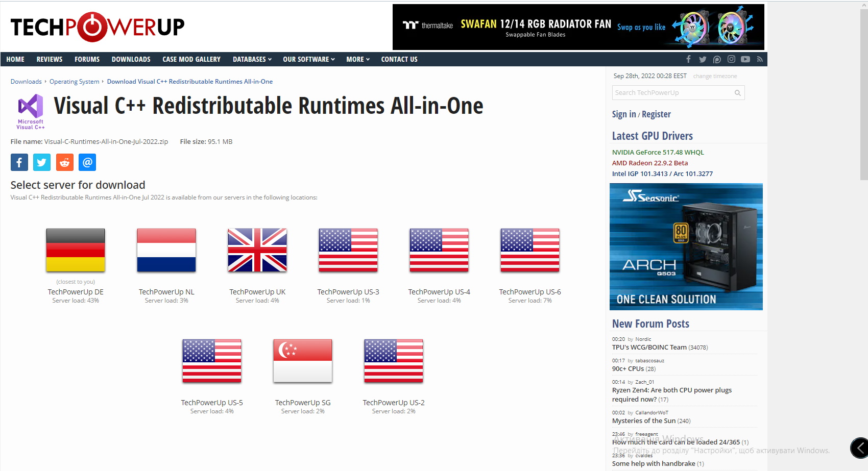The width and height of the screenshot is (868, 471).
Task: Open Home in navigation bar
Action: click(15, 59)
